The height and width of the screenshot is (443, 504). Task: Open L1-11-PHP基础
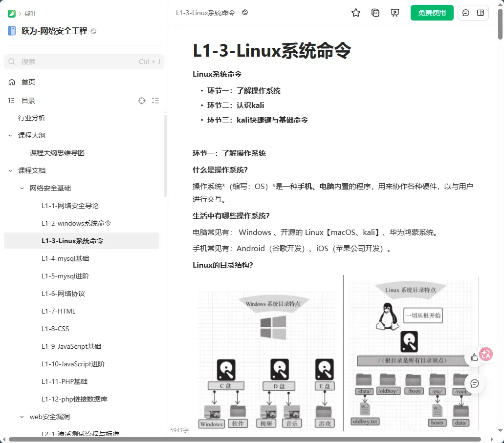click(x=65, y=381)
